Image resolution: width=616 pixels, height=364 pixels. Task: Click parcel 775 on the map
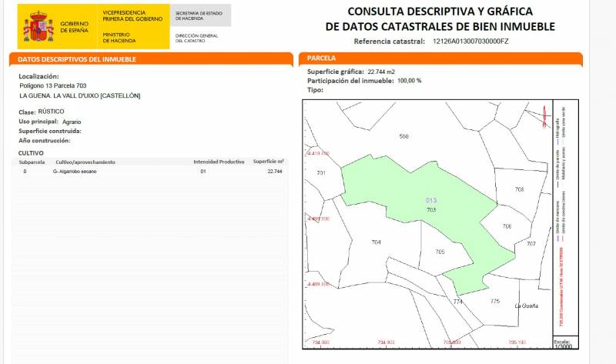pos(495,301)
